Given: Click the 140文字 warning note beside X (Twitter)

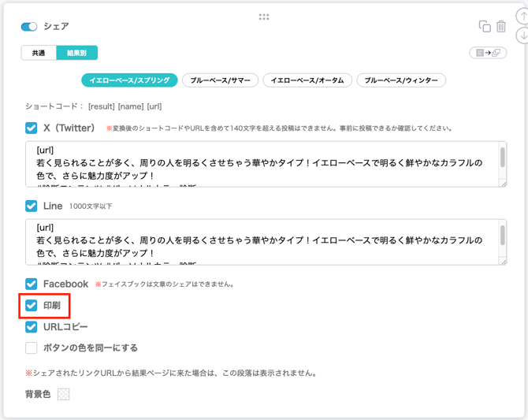Looking at the screenshot, I should (x=279, y=128).
